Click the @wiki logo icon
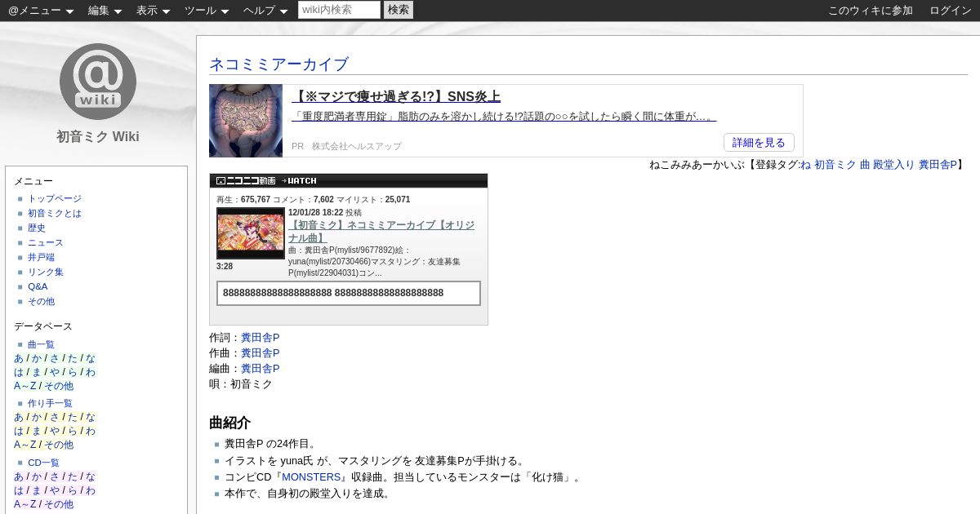The width and height of the screenshot is (980, 514). coord(98,82)
